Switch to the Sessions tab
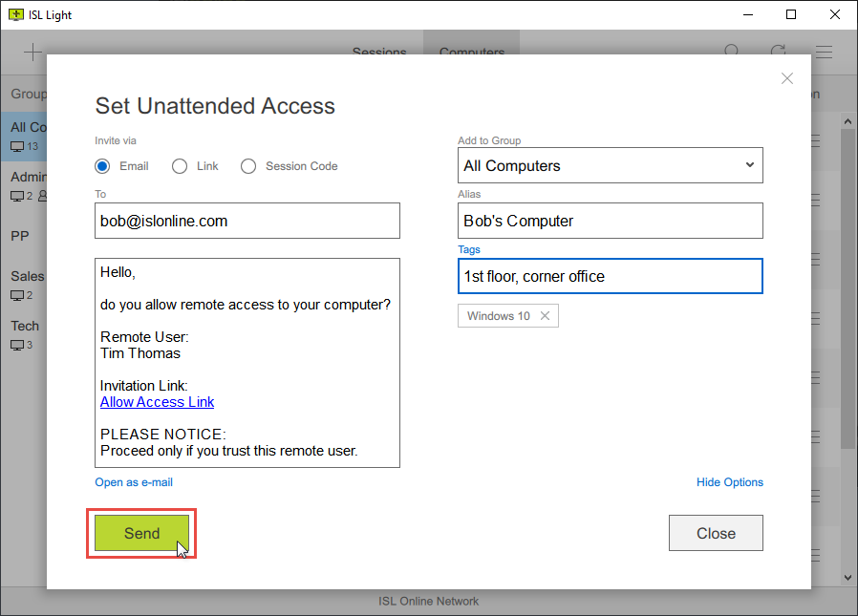 pyautogui.click(x=379, y=53)
